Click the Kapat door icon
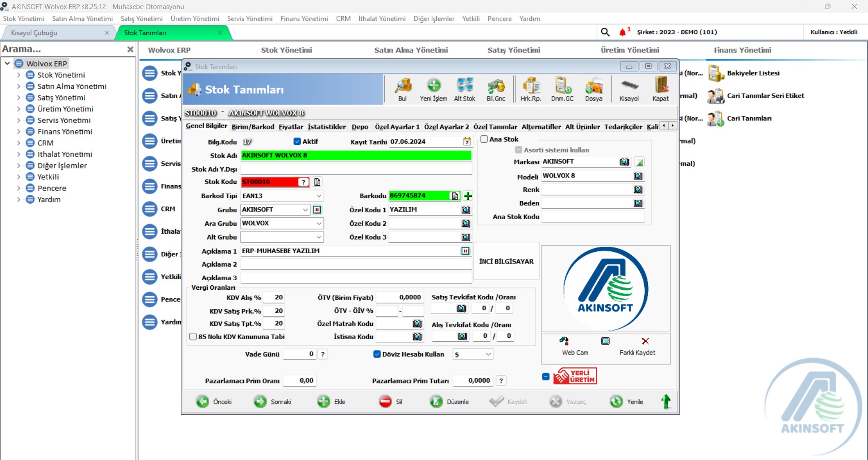 click(661, 89)
